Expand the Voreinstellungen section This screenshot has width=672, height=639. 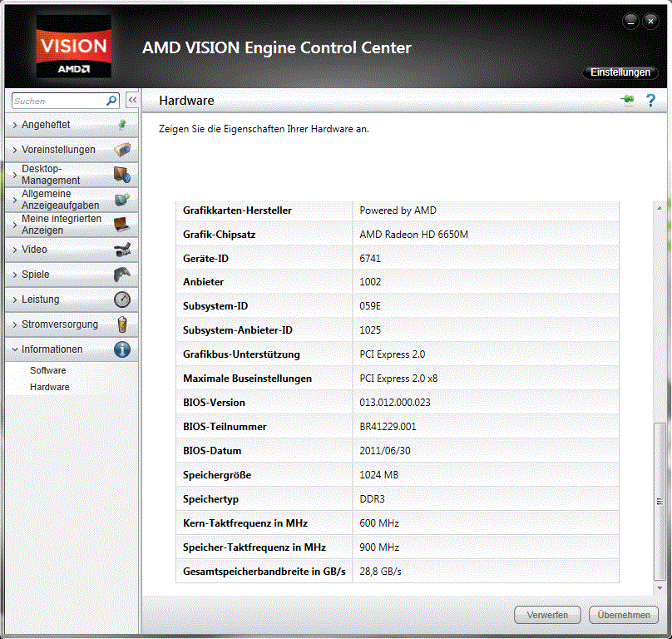[72, 150]
